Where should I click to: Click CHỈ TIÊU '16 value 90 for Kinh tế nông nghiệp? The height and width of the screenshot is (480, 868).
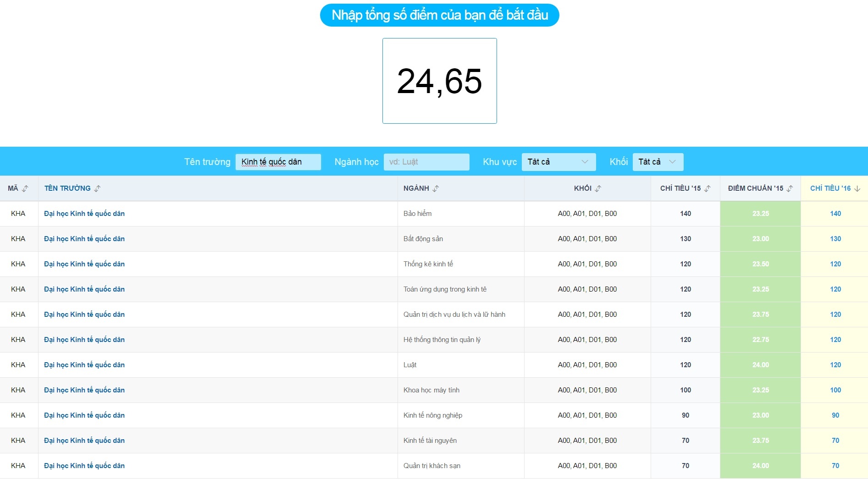(835, 415)
